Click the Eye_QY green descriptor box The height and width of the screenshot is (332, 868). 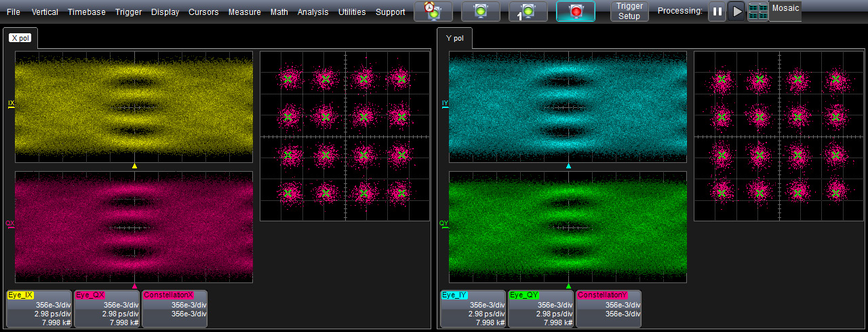click(540, 309)
